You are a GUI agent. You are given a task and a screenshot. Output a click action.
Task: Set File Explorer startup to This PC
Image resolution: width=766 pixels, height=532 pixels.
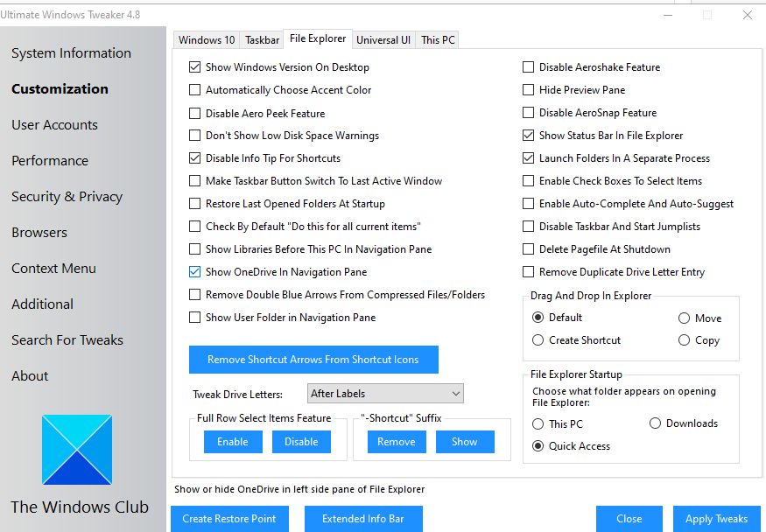[538, 424]
